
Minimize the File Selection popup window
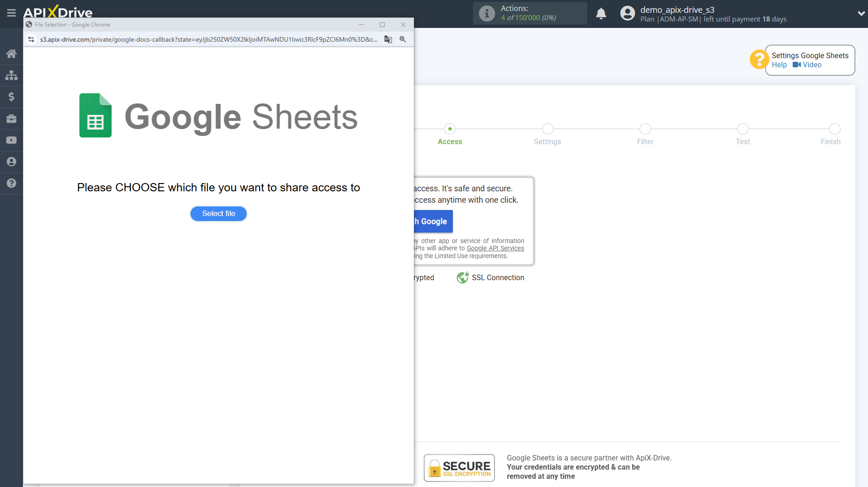click(x=361, y=25)
